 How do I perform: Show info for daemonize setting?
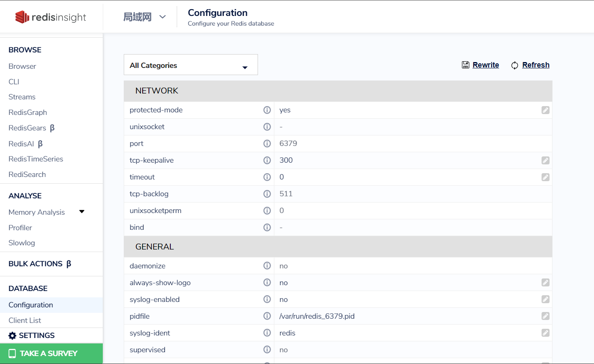[267, 266]
